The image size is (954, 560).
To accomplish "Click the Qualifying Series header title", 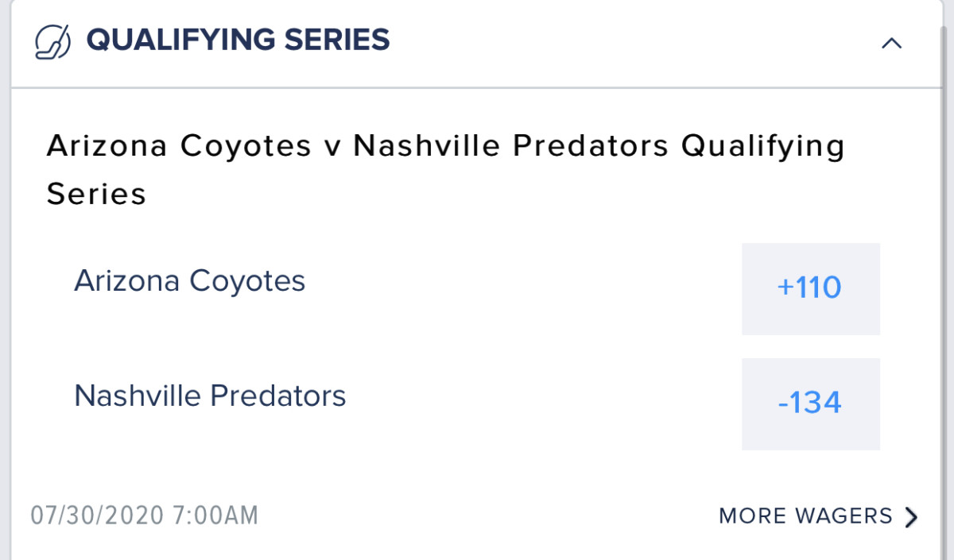I will [x=238, y=40].
